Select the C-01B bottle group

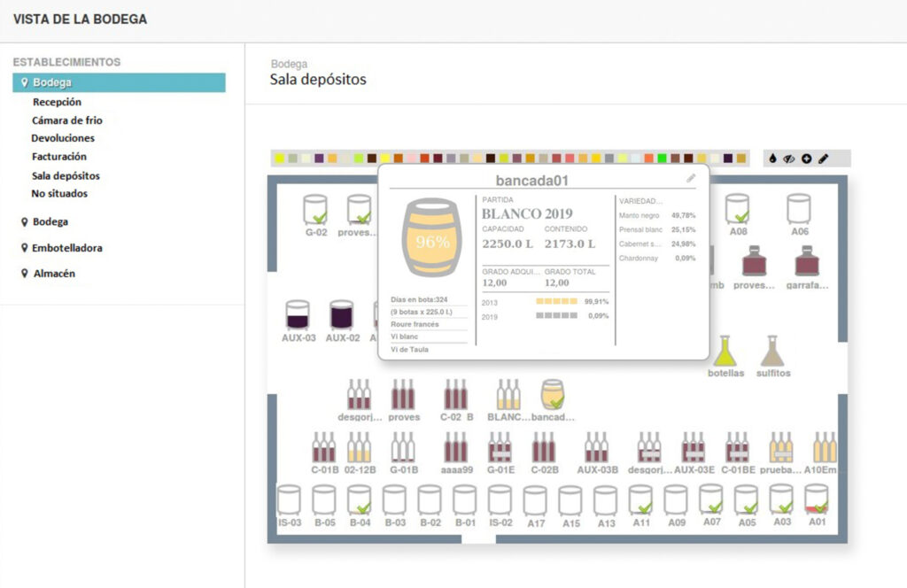tap(323, 448)
